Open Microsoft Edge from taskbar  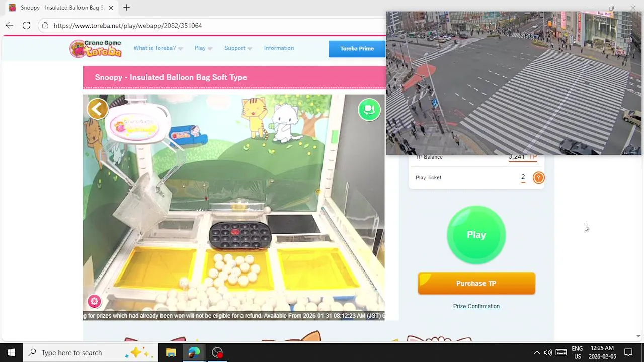pyautogui.click(x=194, y=352)
